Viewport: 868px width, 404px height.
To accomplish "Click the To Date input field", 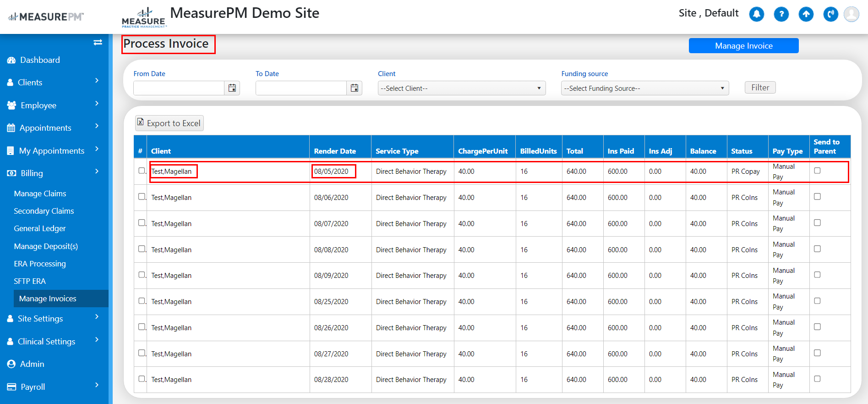I will 301,88.
